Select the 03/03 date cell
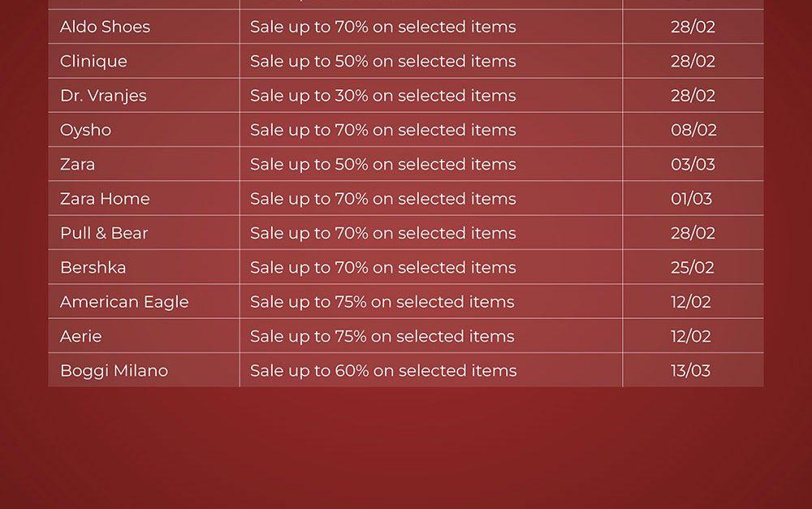Screen dimensions: 812x509 693,164
